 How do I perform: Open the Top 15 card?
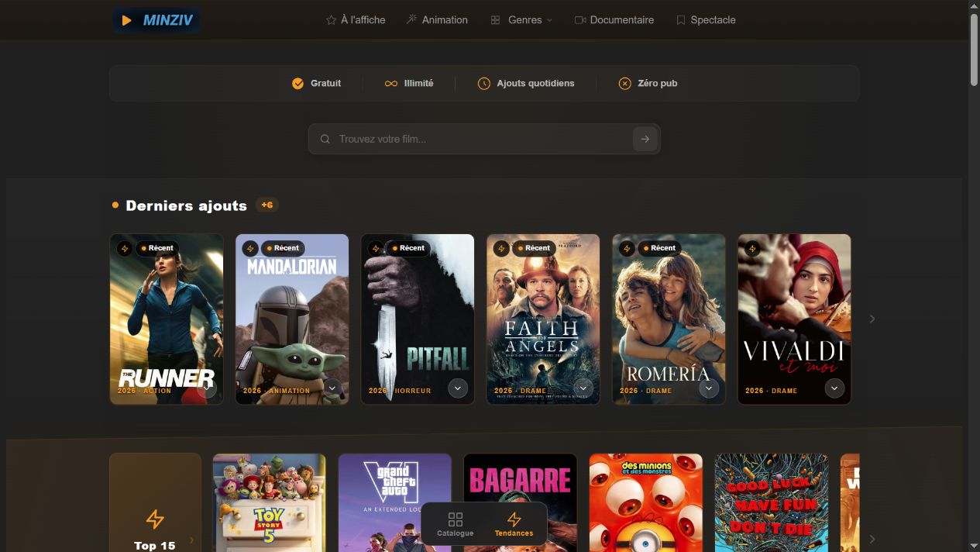click(155, 502)
